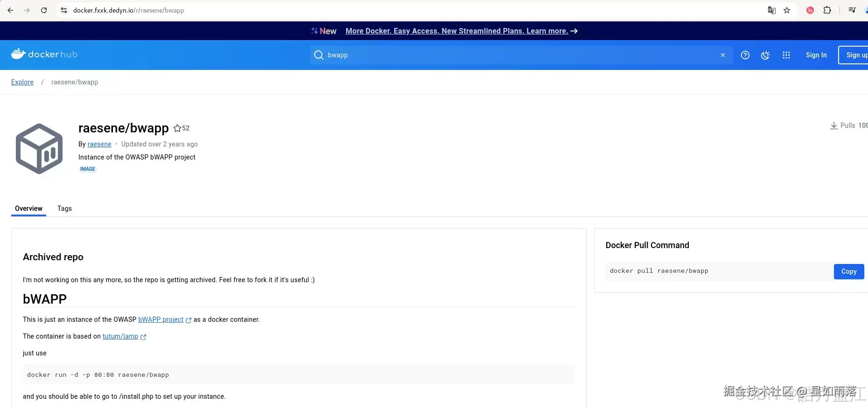Click the raesene/bwapp title

(124, 128)
